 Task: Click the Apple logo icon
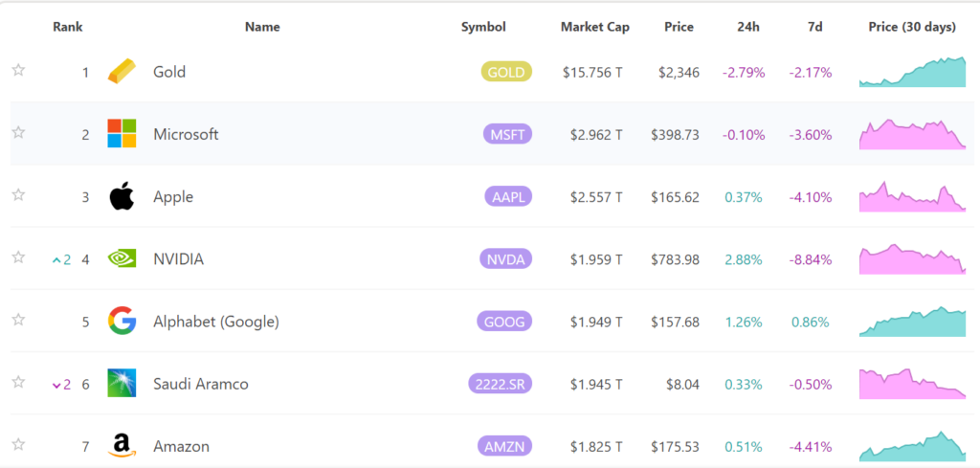click(122, 196)
